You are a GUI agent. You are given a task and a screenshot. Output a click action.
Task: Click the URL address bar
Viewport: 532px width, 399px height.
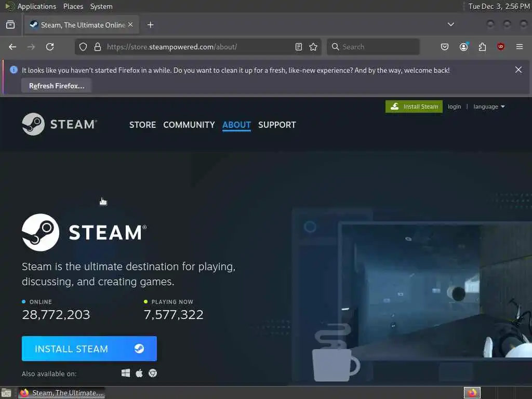198,47
